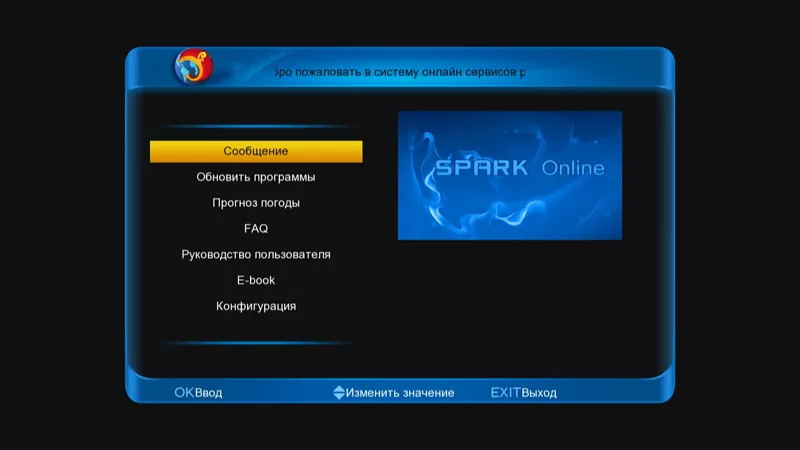Click the Изменить значение hint text

pos(400,393)
